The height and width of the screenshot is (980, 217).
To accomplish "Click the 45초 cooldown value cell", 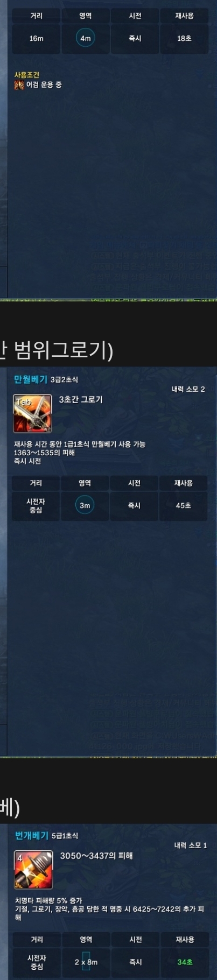I will coord(183,505).
